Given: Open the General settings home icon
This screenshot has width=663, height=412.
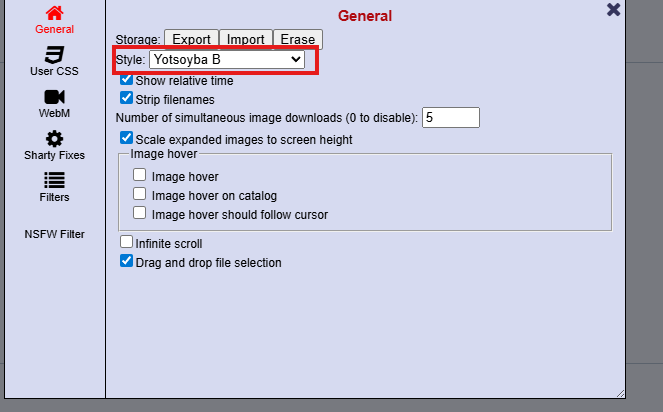Looking at the screenshot, I should point(54,13).
